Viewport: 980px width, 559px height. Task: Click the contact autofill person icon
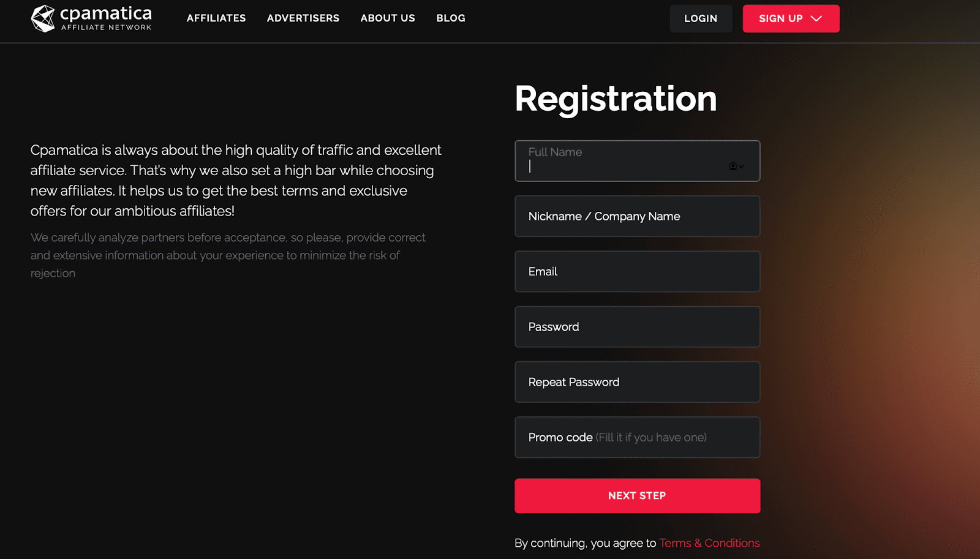[x=733, y=167]
